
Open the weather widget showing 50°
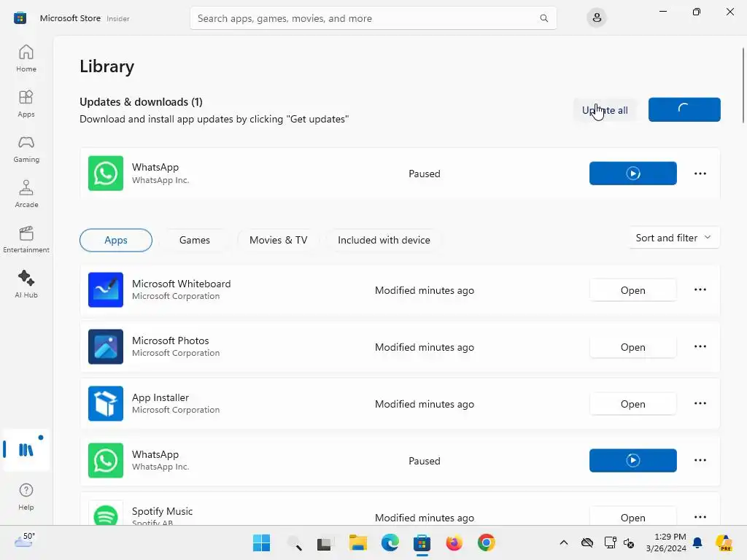click(25, 540)
